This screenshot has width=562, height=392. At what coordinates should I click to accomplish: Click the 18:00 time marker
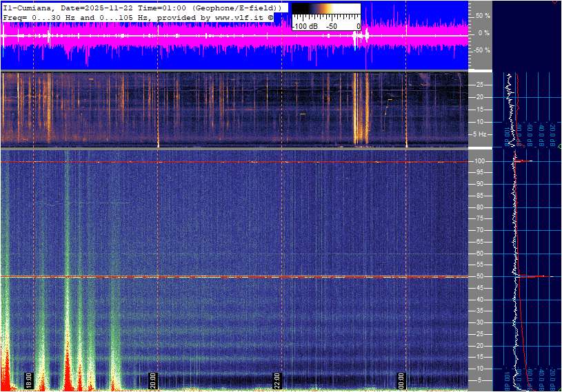pyautogui.click(x=28, y=380)
